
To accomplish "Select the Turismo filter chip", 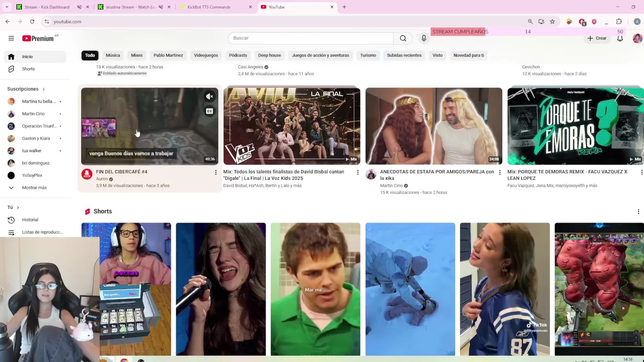I will [x=368, y=55].
